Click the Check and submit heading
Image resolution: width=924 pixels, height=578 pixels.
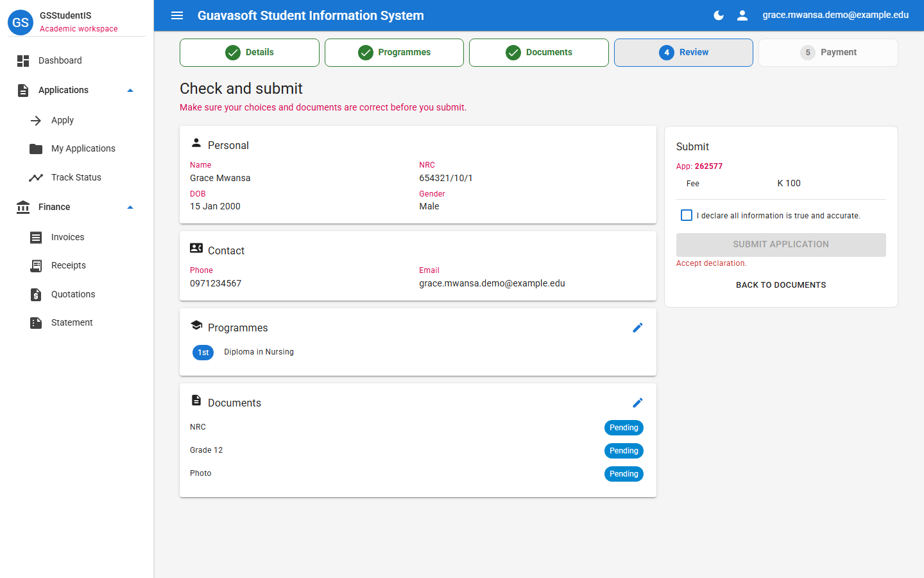click(241, 89)
